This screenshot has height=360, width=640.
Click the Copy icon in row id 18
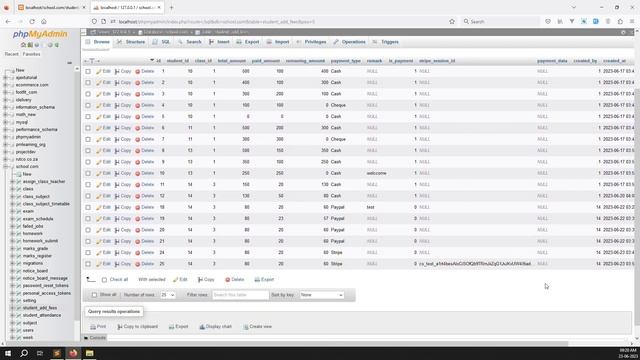[117, 207]
